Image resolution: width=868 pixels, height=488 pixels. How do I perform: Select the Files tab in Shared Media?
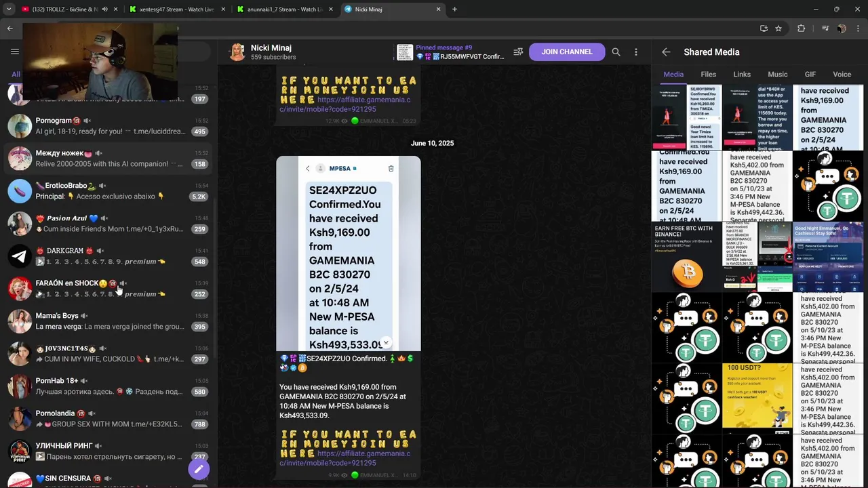(709, 75)
